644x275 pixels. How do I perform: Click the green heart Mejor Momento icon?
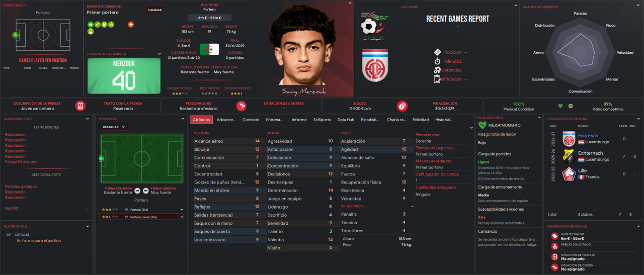tap(482, 125)
